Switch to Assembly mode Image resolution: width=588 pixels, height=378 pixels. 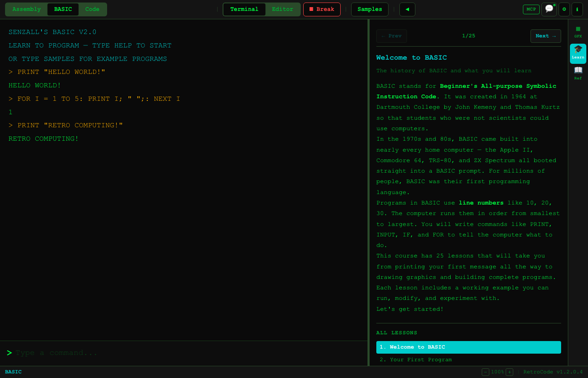click(26, 9)
